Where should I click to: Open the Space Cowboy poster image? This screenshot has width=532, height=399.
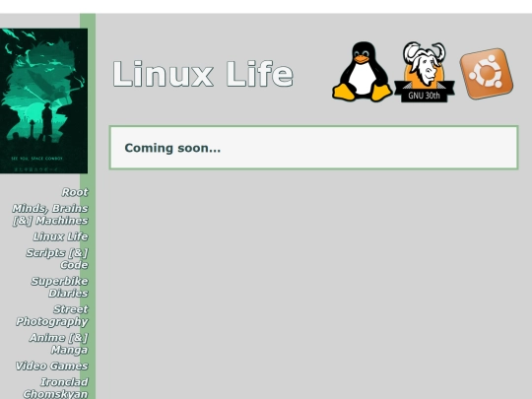[x=43, y=100]
